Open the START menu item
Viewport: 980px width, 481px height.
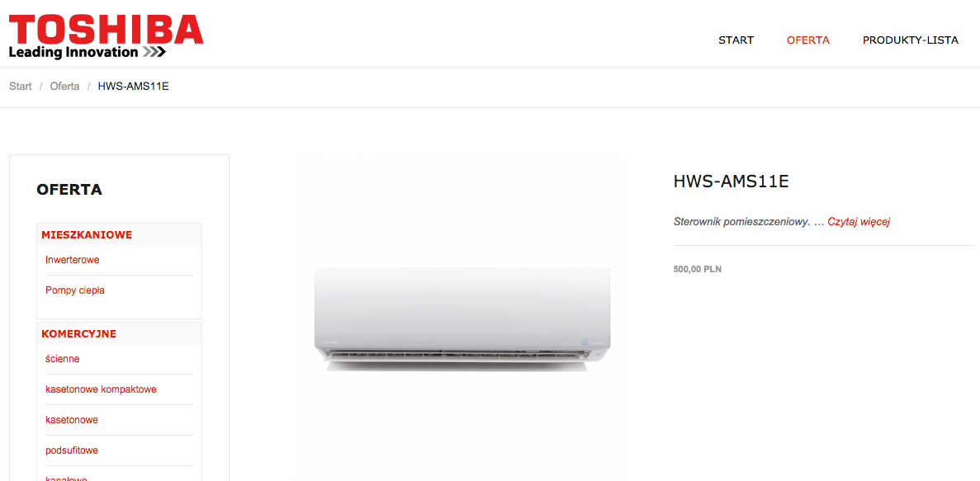pos(736,40)
